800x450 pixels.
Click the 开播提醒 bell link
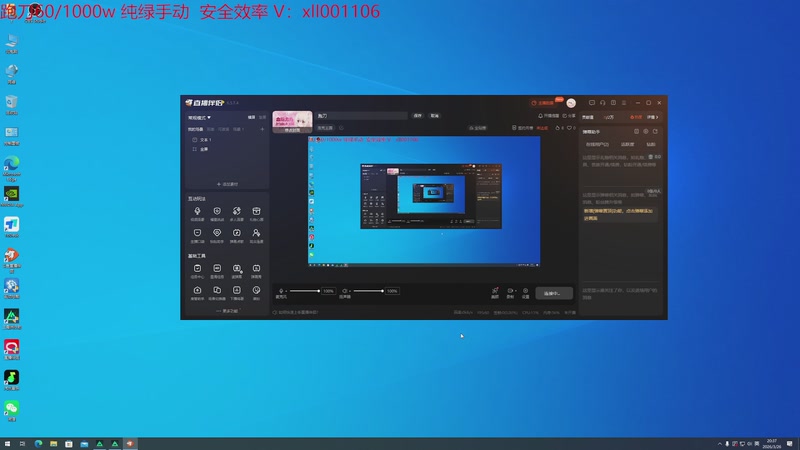549,116
